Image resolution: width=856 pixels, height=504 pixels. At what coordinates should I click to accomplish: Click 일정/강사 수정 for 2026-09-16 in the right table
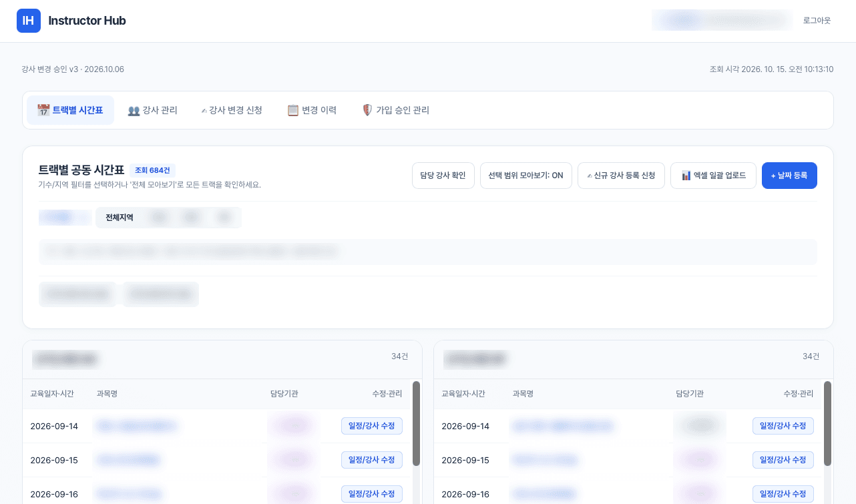pyautogui.click(x=783, y=494)
